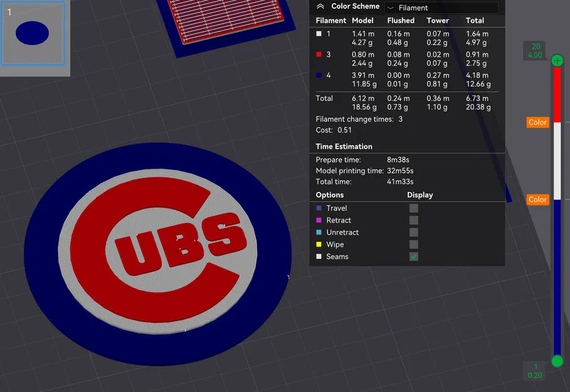Click the white segment of layer slider
570x392 pixels.
(x=557, y=161)
